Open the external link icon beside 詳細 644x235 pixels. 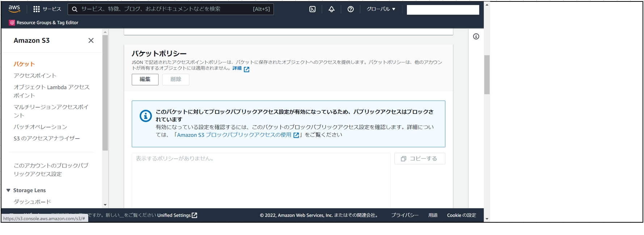click(247, 69)
